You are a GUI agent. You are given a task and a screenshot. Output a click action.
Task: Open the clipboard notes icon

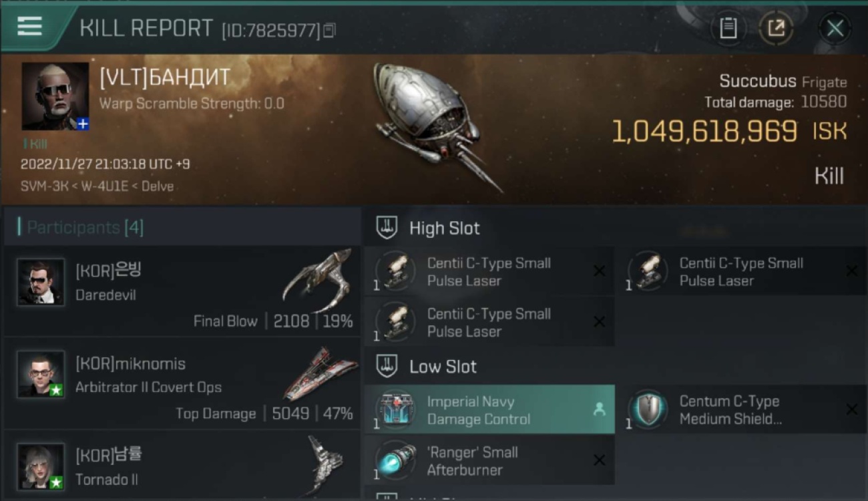tap(728, 28)
